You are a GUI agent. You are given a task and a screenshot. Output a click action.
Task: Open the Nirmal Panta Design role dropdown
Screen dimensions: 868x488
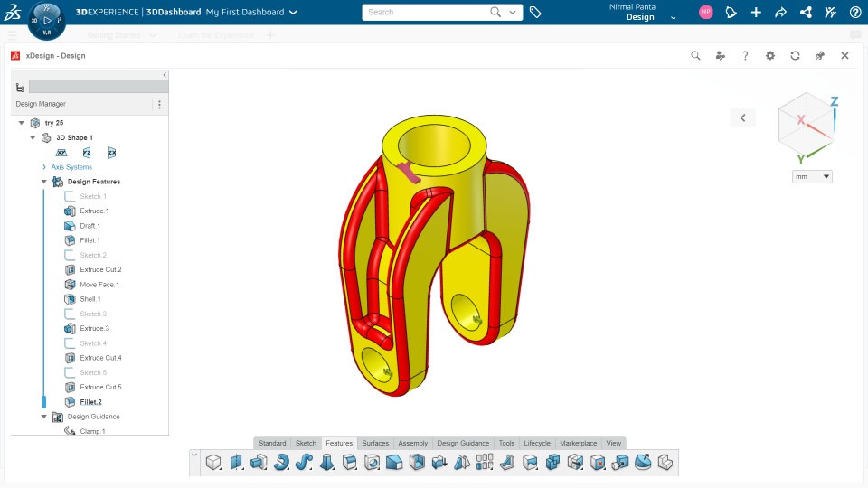pyautogui.click(x=673, y=18)
